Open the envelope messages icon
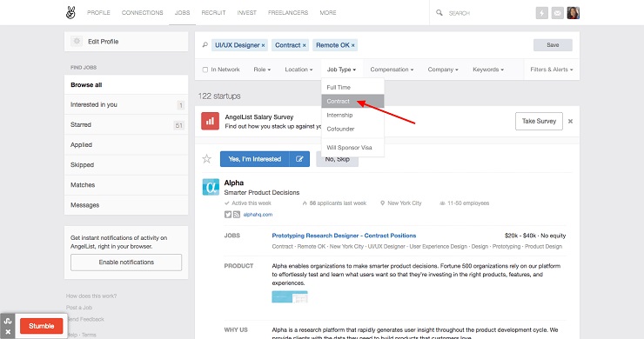 tap(557, 13)
